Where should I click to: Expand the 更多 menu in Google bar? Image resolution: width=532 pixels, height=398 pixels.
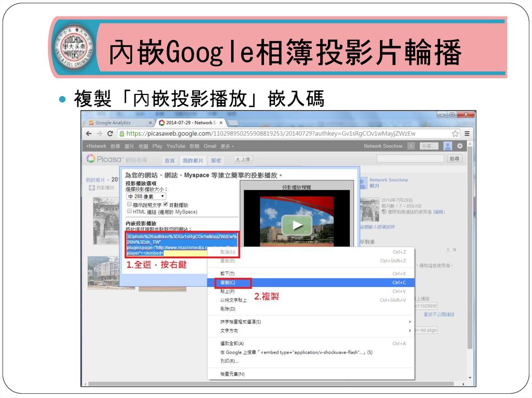227,146
